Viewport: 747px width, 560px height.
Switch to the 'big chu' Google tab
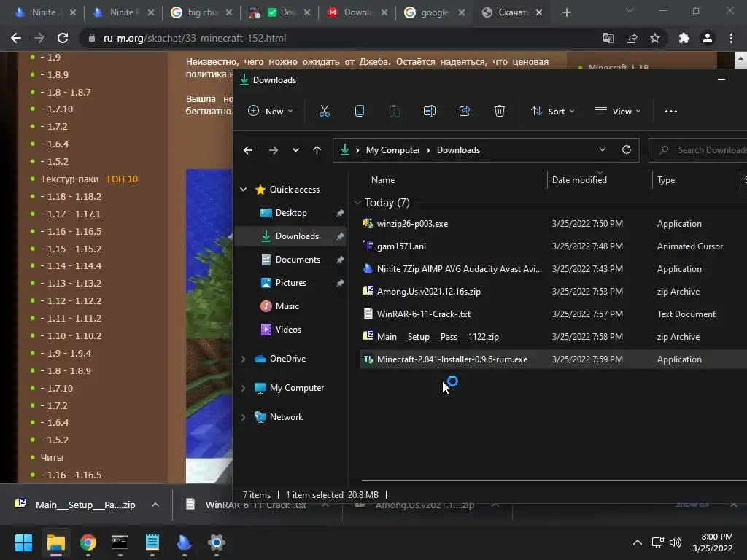point(203,12)
